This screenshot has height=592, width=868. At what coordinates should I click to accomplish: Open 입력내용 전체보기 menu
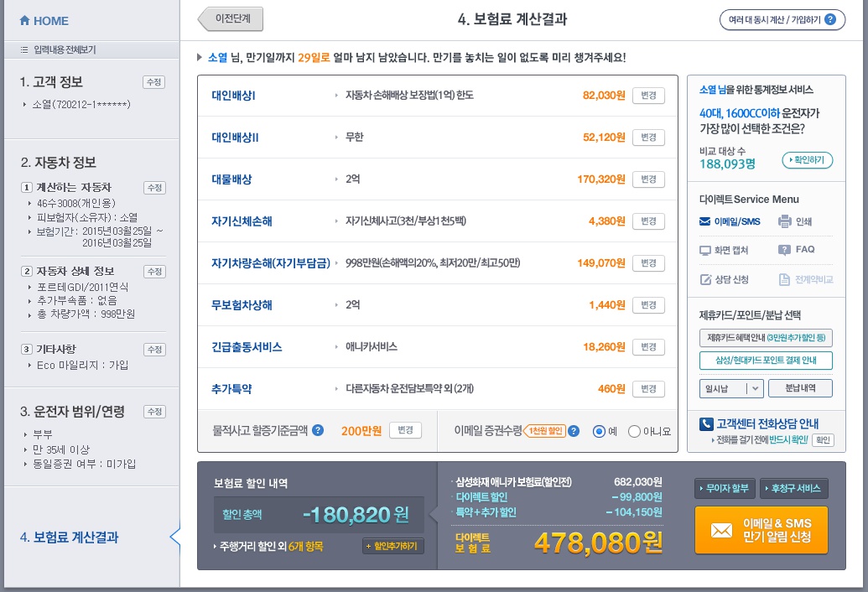(58, 50)
